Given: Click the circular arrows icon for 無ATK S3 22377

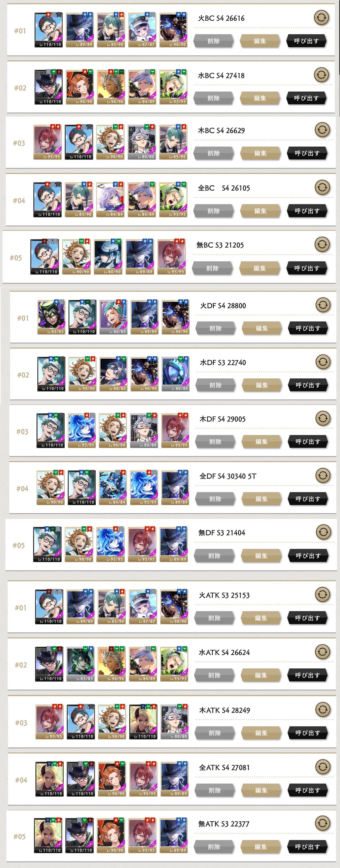Looking at the screenshot, I should coord(322,823).
